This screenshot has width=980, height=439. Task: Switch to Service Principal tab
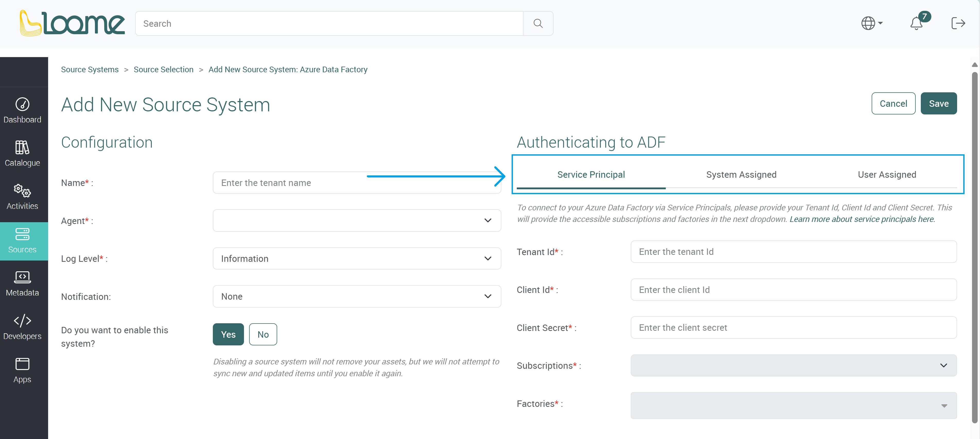591,174
